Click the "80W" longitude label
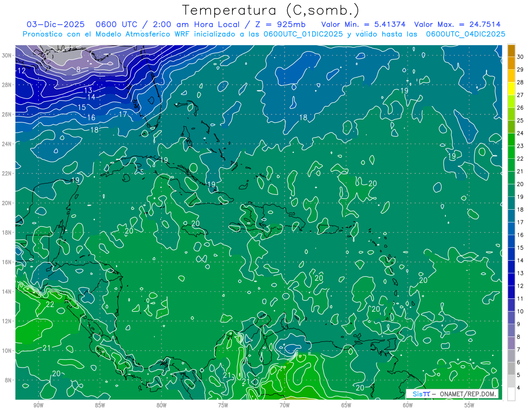Image resolution: width=532 pixels, height=411 pixels. tap(161, 405)
